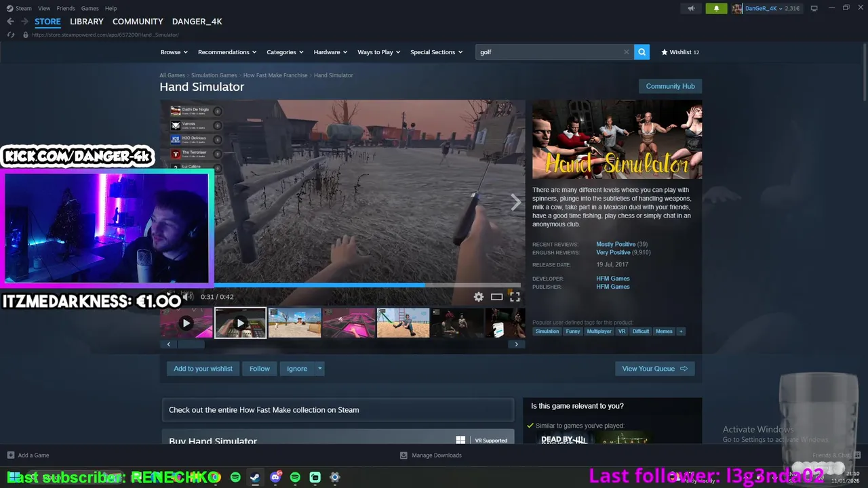The image size is (868, 488).
Task: Switch to the LIBRARY tab
Action: [87, 22]
